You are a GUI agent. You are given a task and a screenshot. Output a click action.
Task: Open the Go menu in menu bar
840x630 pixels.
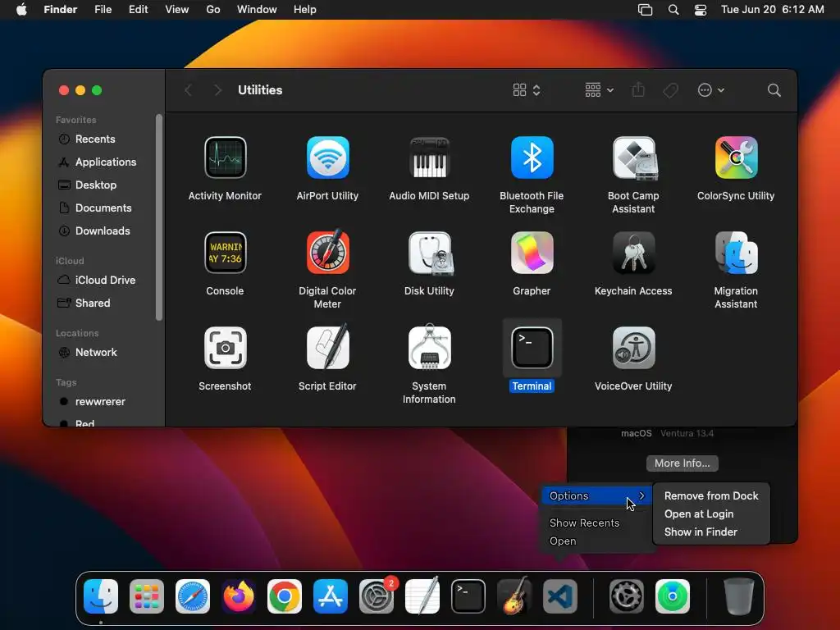[212, 10]
